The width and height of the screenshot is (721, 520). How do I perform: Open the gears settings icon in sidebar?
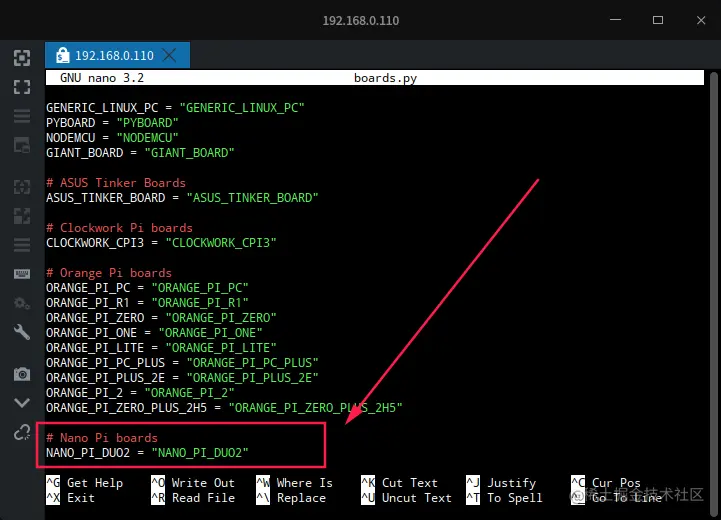click(x=22, y=303)
